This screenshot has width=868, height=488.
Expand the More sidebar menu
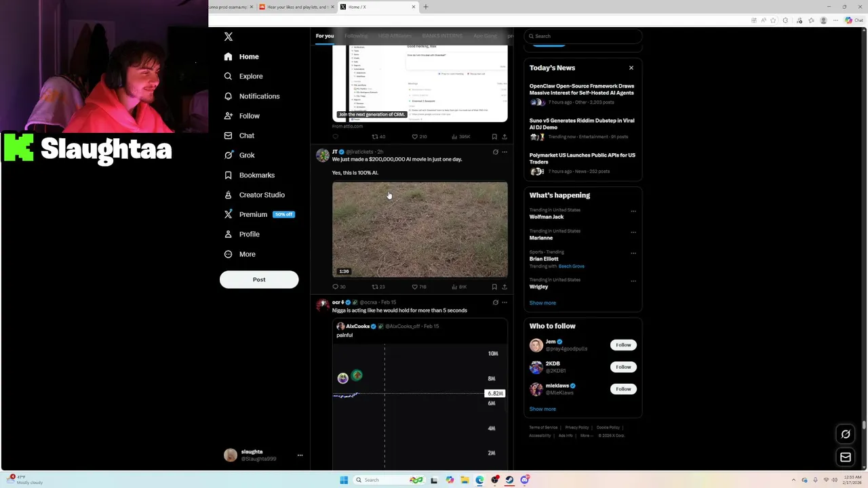point(240,254)
